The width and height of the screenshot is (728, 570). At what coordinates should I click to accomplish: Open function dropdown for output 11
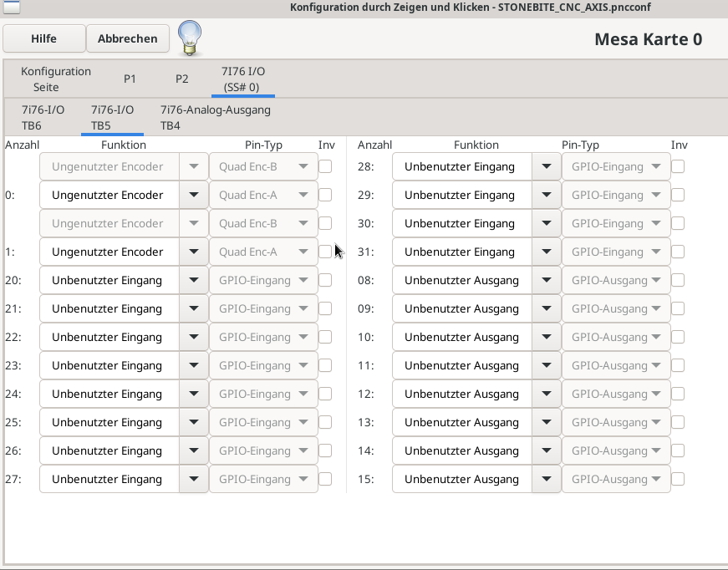(547, 365)
